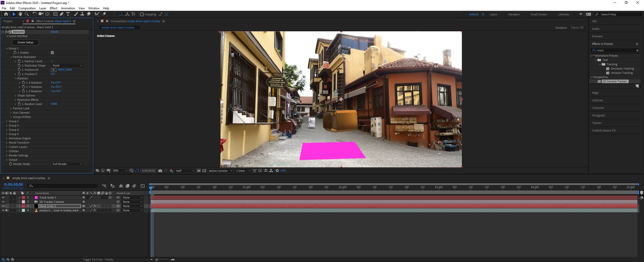Open the composition flowchart icon
Viewport: 644px width, 262px height.
click(x=271, y=171)
